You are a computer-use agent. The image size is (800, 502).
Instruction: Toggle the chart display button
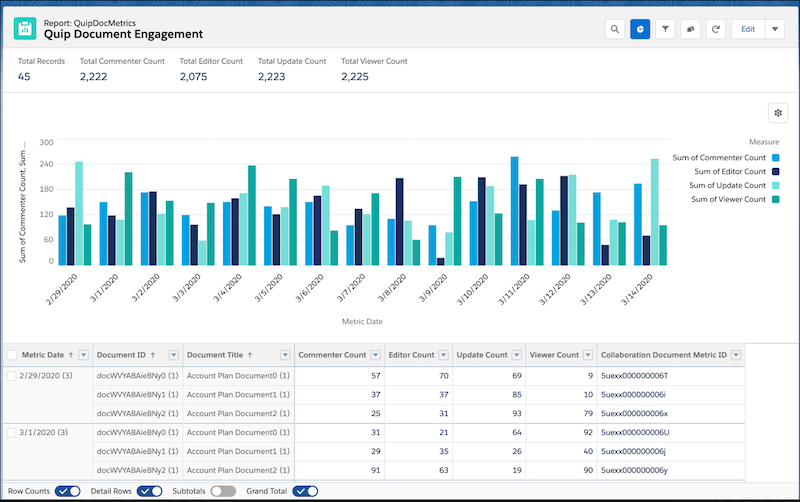(x=640, y=29)
